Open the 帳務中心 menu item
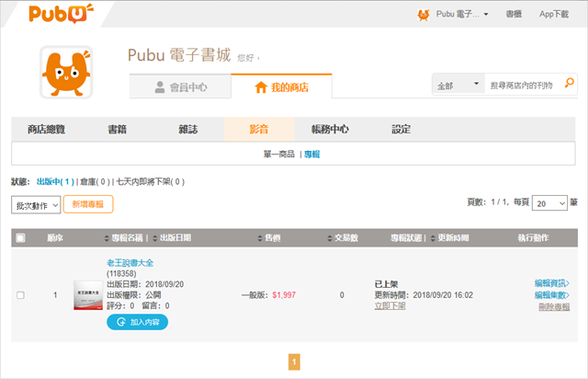The width and height of the screenshot is (588, 379). 330,129
